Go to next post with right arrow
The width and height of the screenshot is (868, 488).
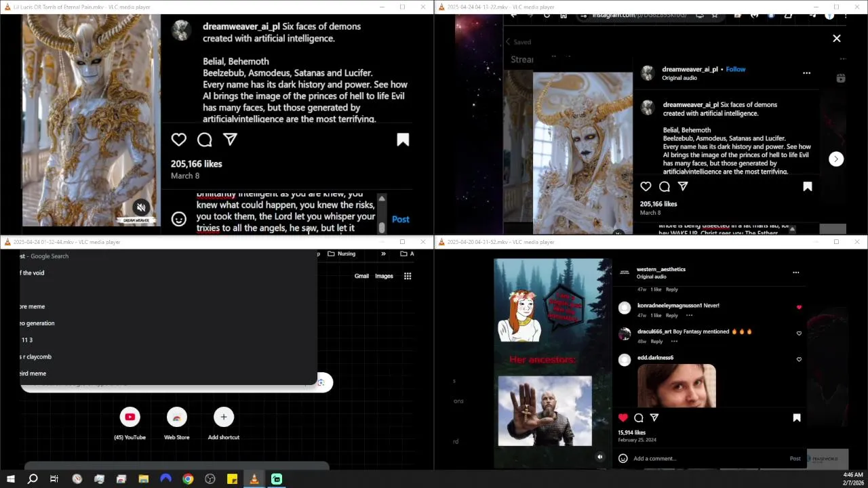coord(836,159)
